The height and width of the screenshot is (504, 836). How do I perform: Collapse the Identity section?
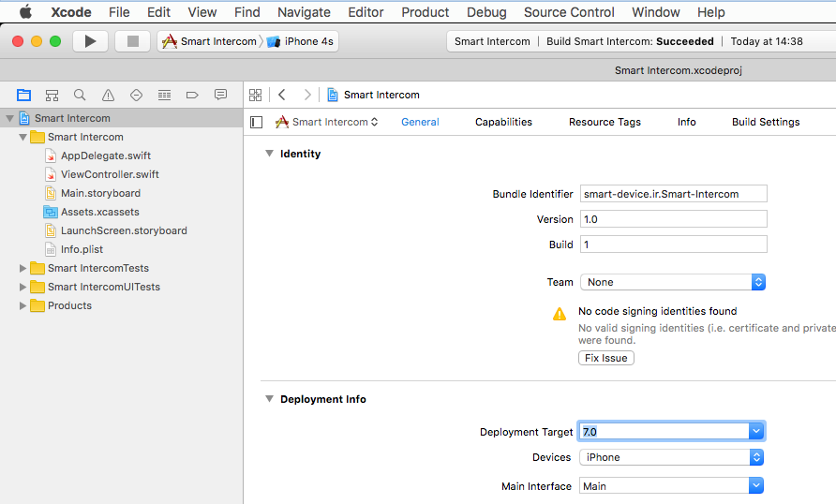(269, 154)
